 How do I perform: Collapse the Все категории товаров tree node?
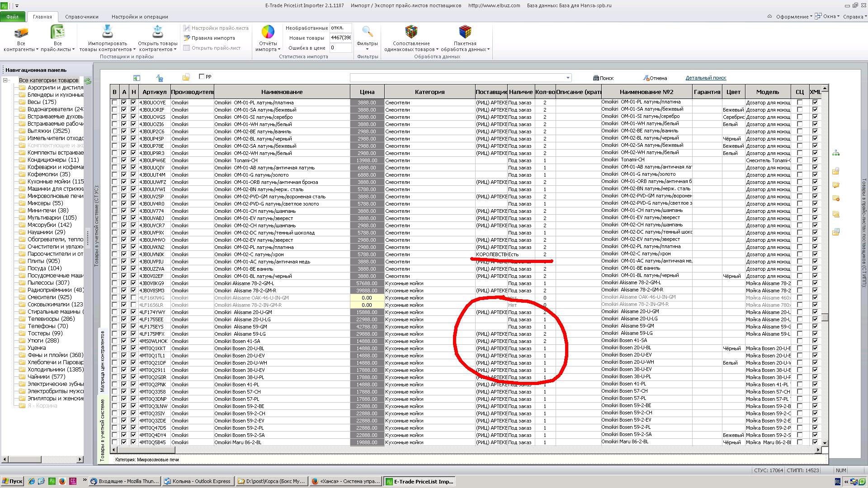tap(5, 80)
